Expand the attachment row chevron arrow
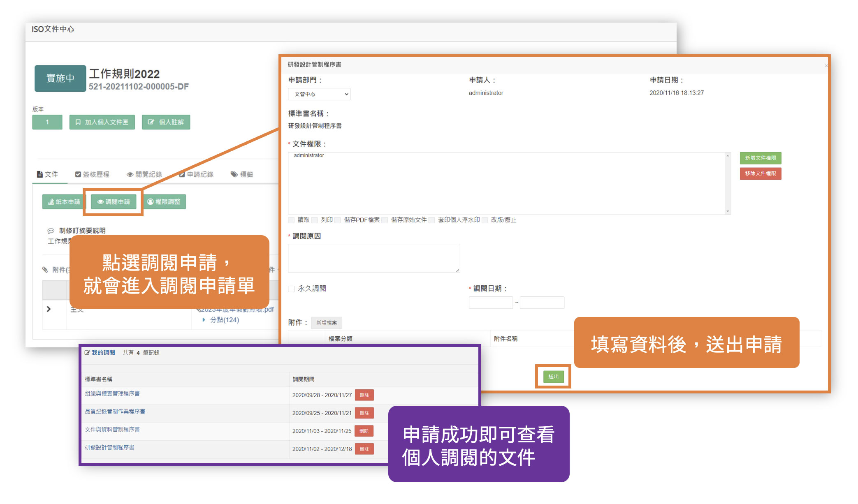The width and height of the screenshot is (858, 504). pos(49,309)
